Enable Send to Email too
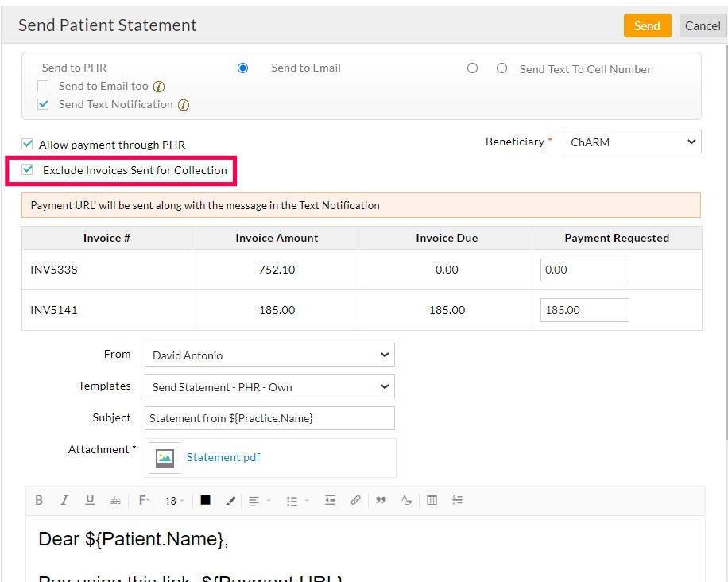Screen dimensions: 728x582 click(x=42, y=86)
